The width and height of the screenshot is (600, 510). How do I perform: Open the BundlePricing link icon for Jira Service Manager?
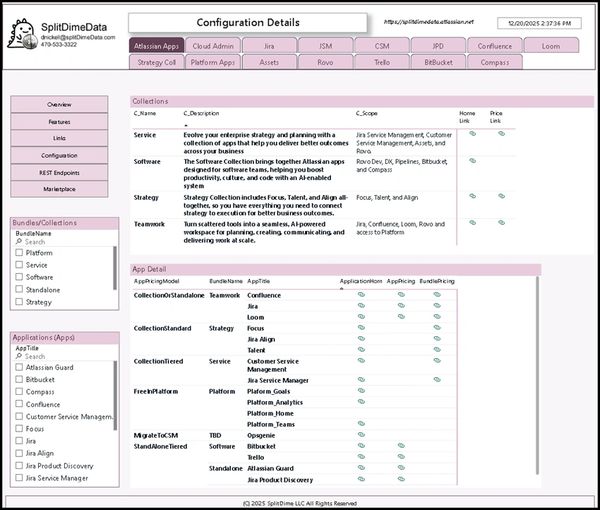point(437,380)
